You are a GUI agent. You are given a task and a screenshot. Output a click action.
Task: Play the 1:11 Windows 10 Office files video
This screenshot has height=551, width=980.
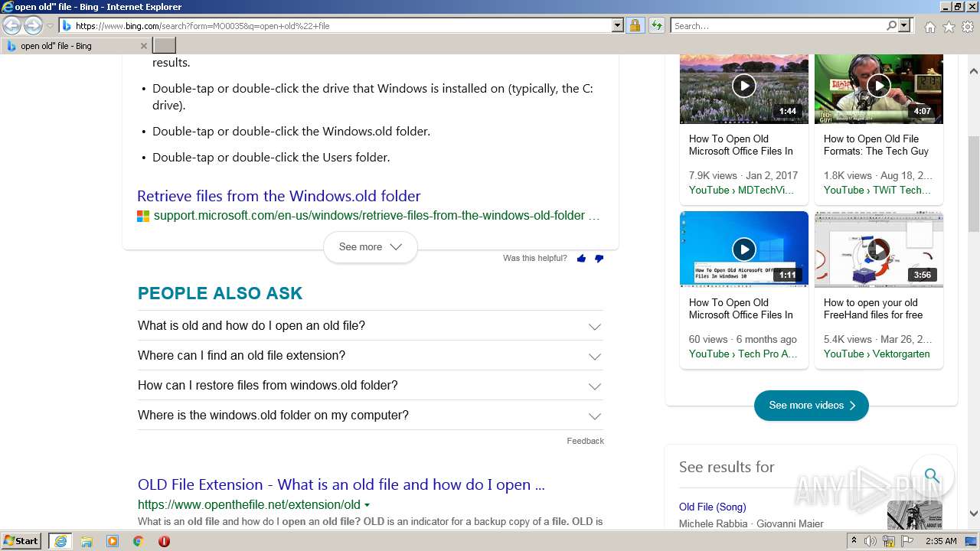[x=743, y=249]
